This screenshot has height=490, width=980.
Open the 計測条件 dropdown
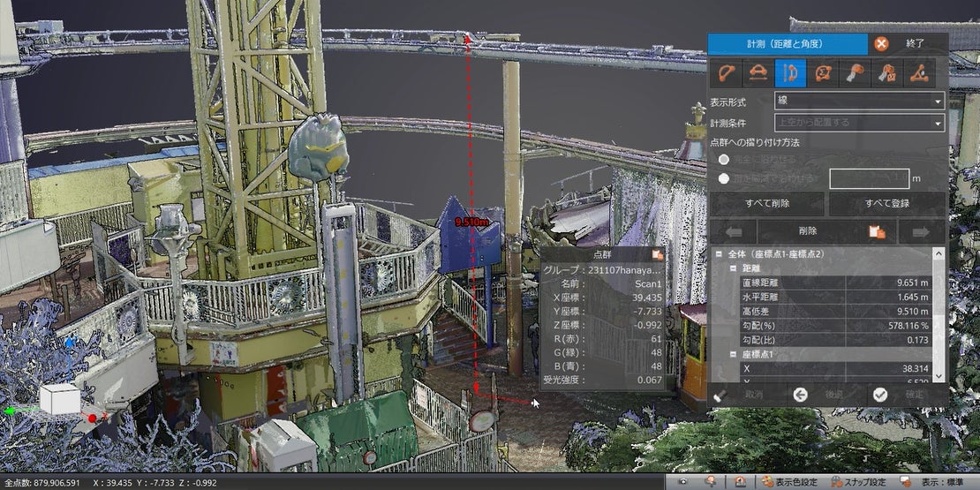[859, 123]
